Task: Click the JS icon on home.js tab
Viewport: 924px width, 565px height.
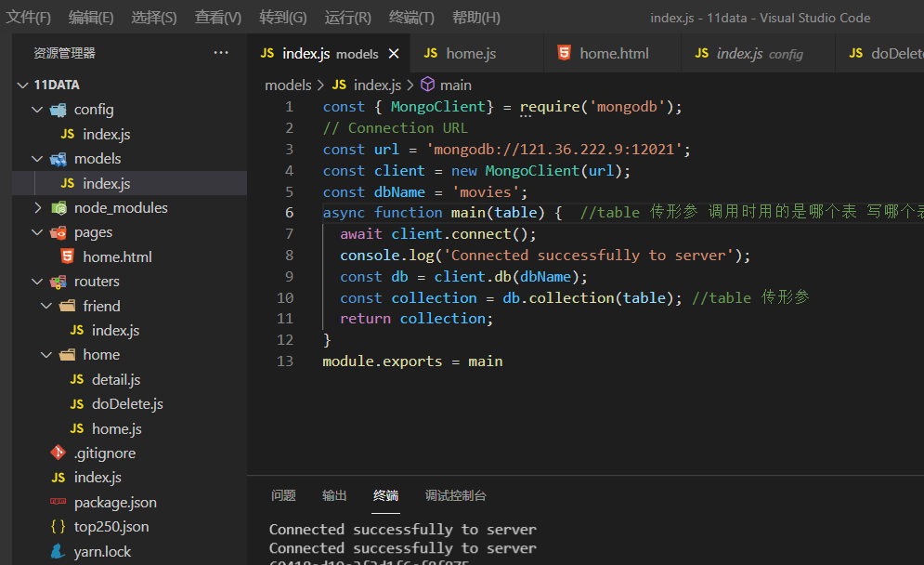Action: coord(431,53)
